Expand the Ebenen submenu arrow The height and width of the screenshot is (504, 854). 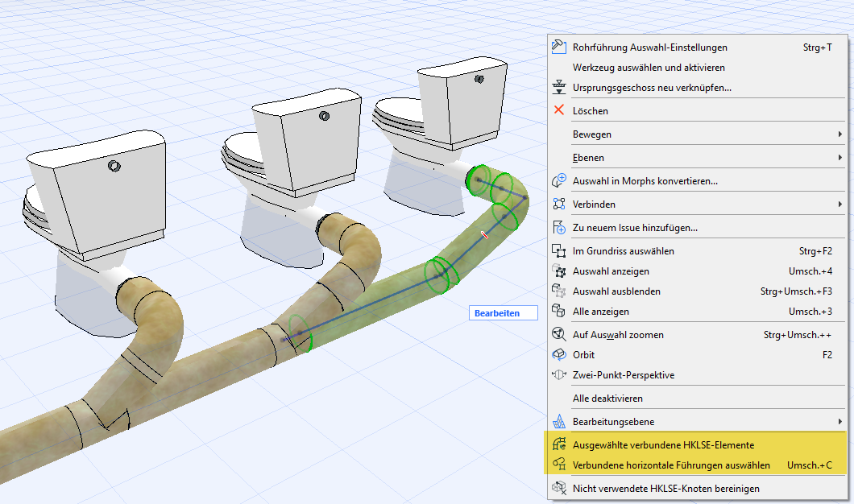[x=840, y=158]
